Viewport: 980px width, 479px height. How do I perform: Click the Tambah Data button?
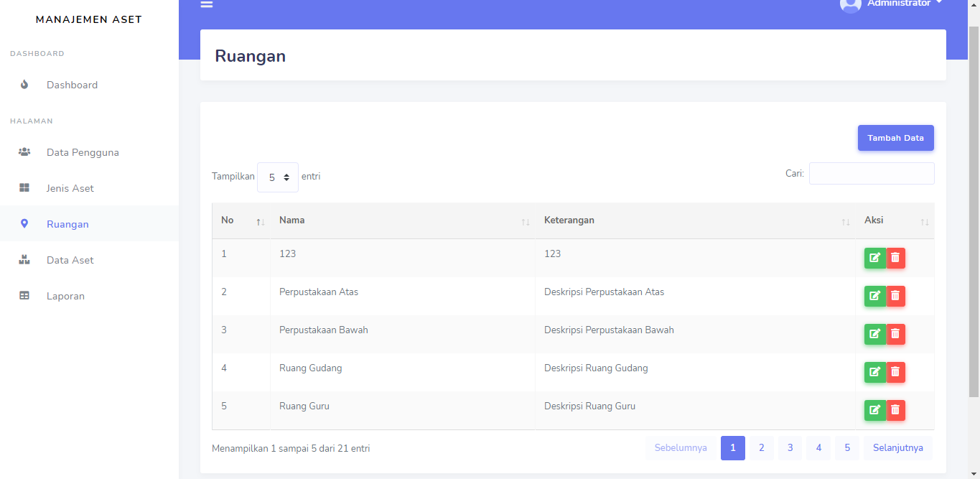(895, 137)
